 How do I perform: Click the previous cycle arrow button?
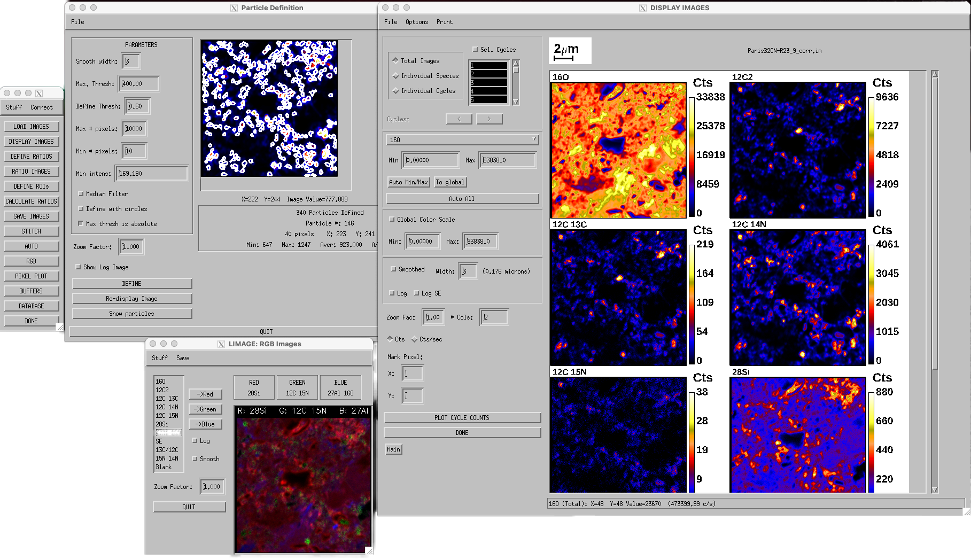[x=459, y=119]
